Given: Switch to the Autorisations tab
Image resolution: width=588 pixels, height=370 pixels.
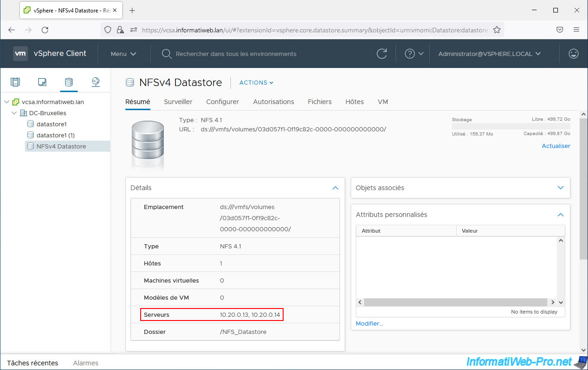Looking at the screenshot, I should click(273, 102).
